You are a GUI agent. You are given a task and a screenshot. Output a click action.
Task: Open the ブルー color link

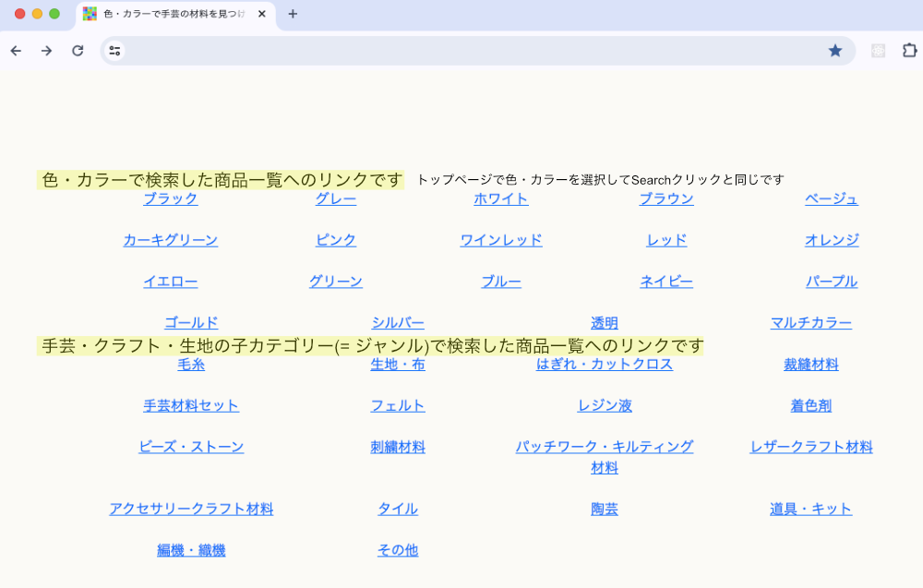pos(501,282)
